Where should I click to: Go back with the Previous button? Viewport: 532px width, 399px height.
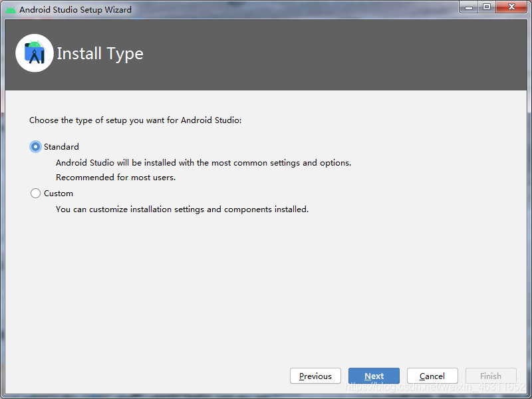pyautogui.click(x=315, y=376)
